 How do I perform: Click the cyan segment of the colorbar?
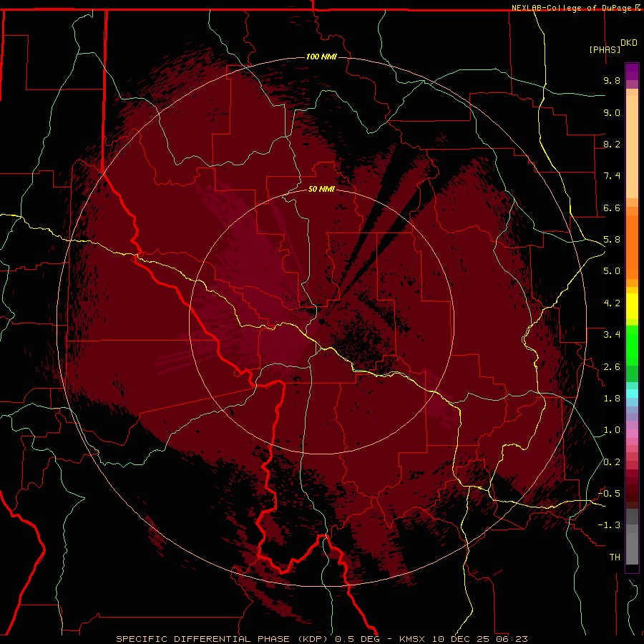(x=632, y=394)
